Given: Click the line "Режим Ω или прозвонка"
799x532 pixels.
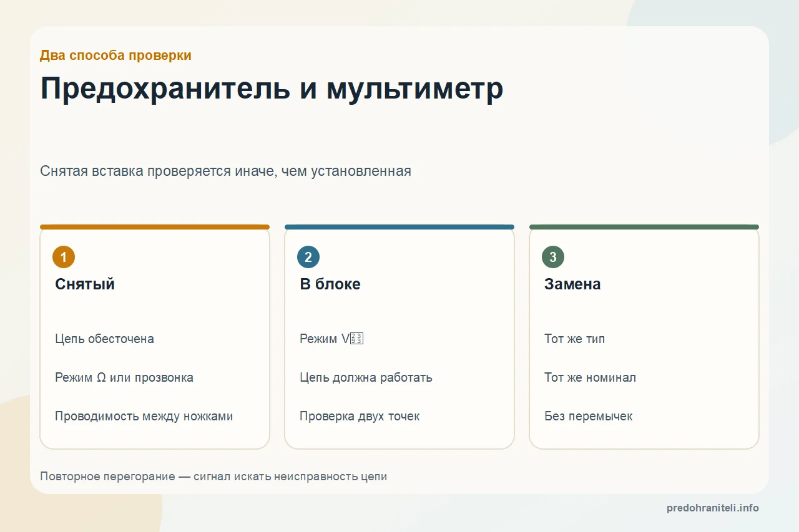Looking at the screenshot, I should click(x=124, y=377).
